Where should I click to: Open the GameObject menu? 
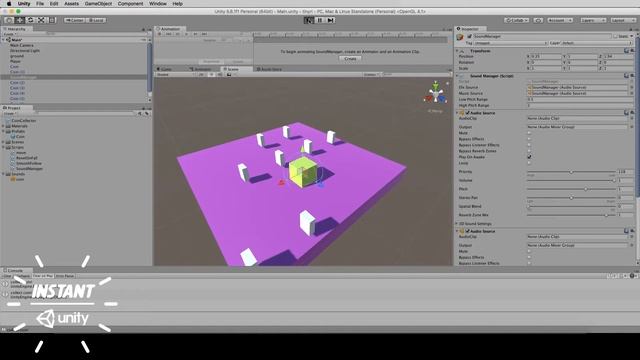pos(98,4)
